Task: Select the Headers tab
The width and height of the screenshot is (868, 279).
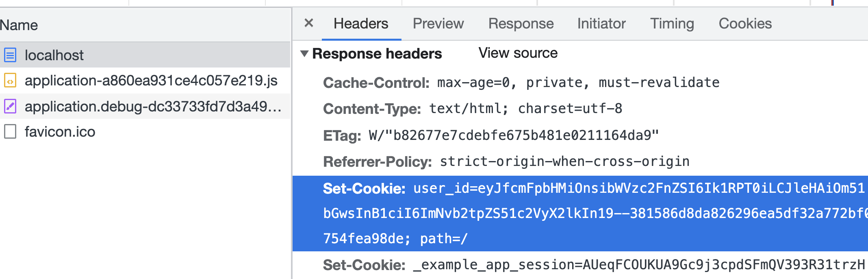Action: (361, 24)
